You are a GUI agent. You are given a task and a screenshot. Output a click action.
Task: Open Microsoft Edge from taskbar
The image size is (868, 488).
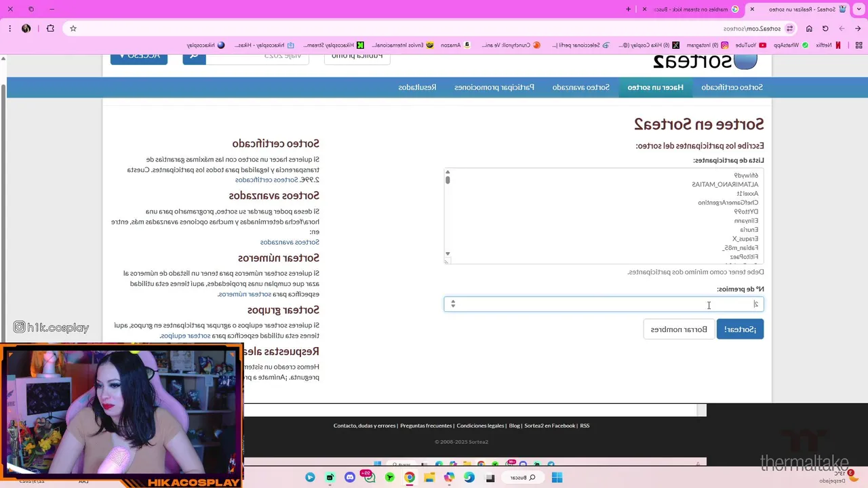click(469, 478)
